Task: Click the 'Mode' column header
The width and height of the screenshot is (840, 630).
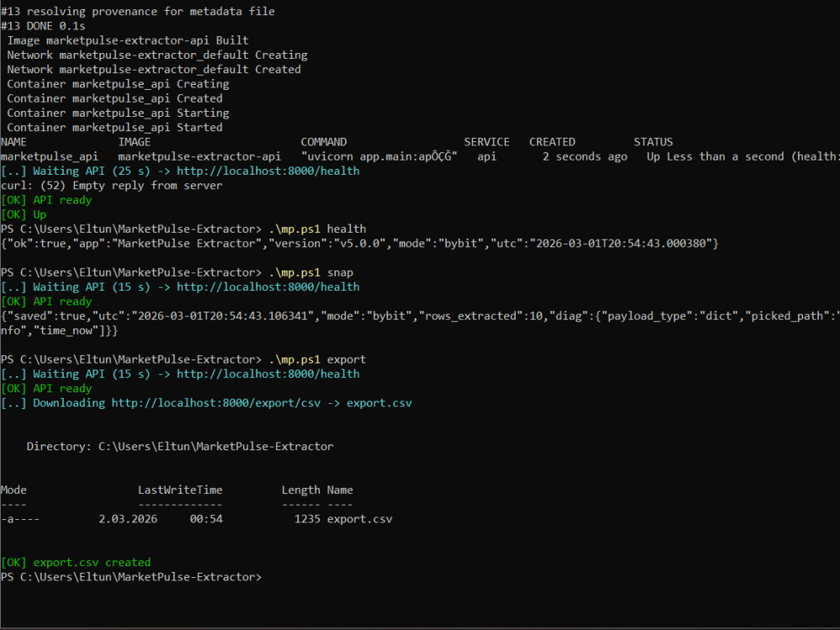Action: click(x=14, y=491)
